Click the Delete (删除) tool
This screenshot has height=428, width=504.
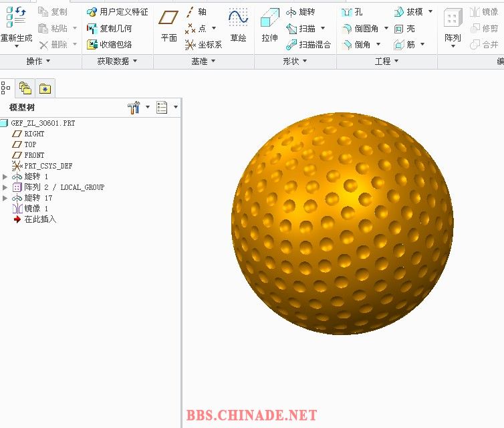53,44
